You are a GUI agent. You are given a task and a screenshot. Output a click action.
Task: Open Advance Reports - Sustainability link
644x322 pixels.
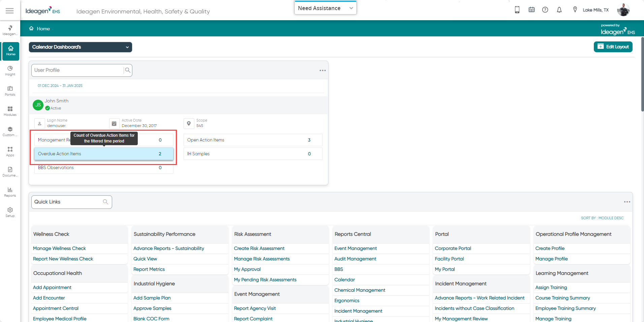[x=169, y=248]
